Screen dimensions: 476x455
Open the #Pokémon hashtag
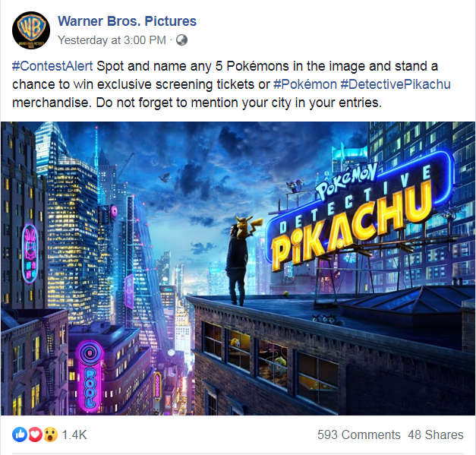(305, 84)
